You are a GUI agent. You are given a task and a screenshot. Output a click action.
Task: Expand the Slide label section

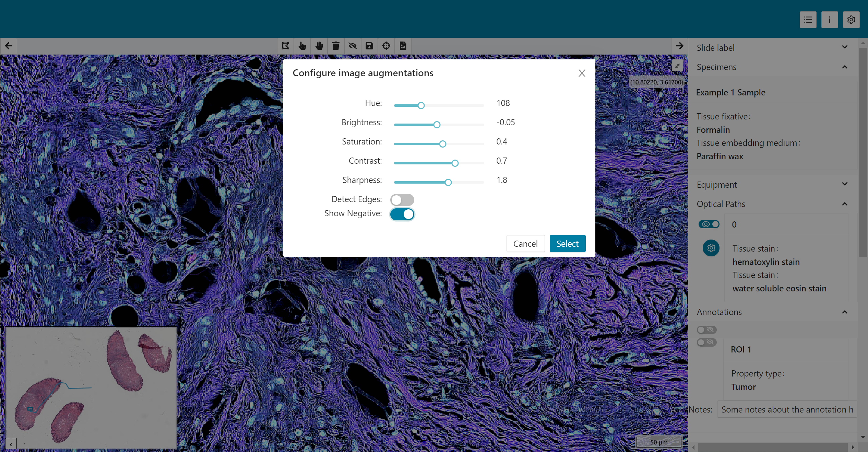[845, 47]
